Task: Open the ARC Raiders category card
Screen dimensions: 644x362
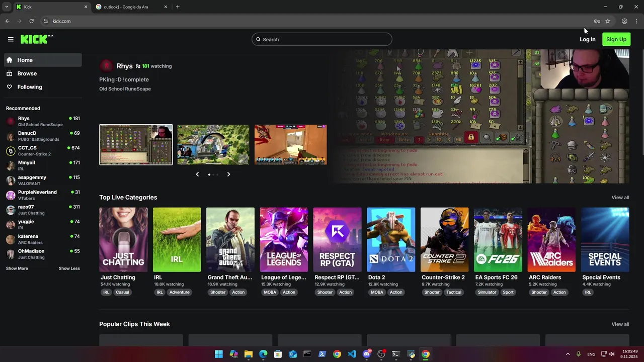Action: (x=551, y=240)
